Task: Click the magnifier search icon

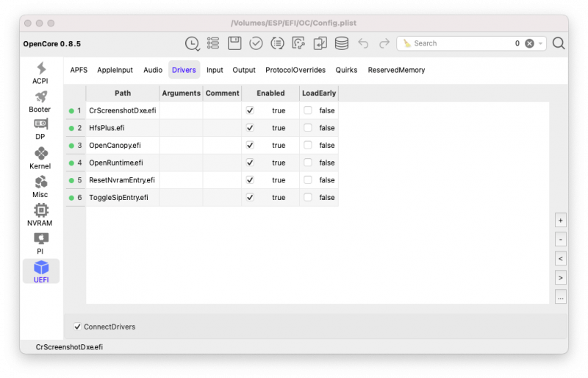Action: (x=559, y=43)
